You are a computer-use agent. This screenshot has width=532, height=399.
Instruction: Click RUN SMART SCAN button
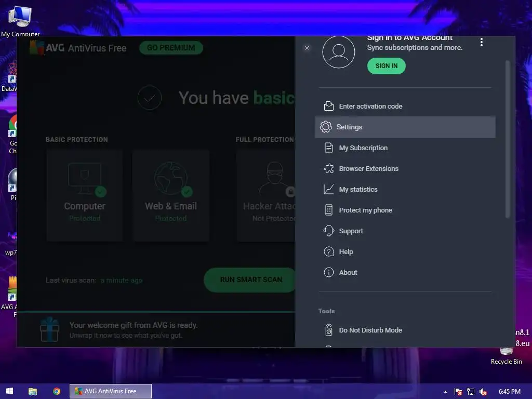tap(251, 280)
